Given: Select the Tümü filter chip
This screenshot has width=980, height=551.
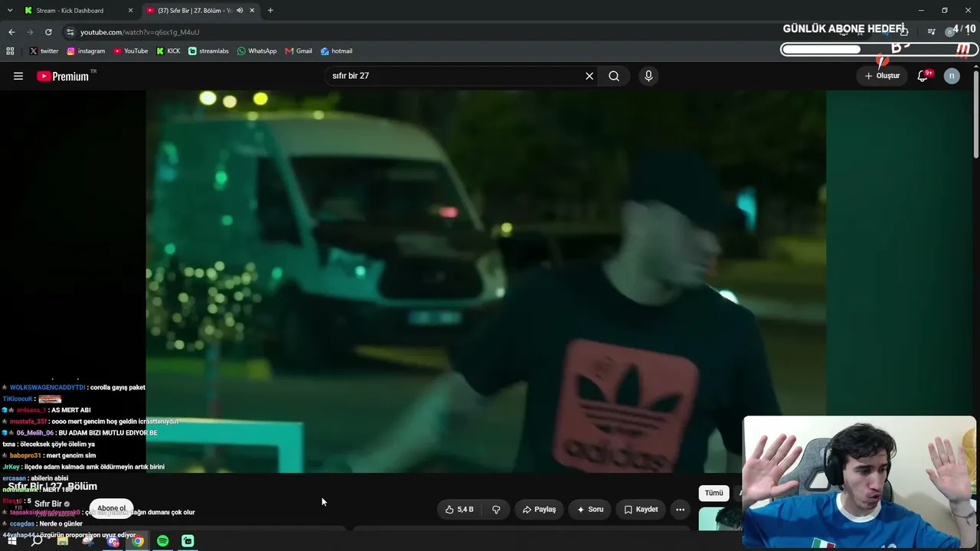Looking at the screenshot, I should pos(714,493).
